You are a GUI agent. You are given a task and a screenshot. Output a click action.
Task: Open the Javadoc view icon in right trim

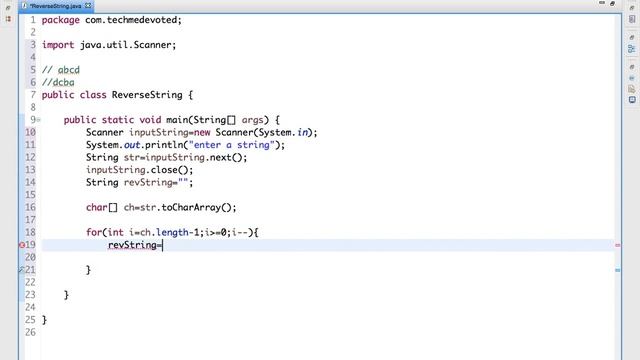click(632, 89)
